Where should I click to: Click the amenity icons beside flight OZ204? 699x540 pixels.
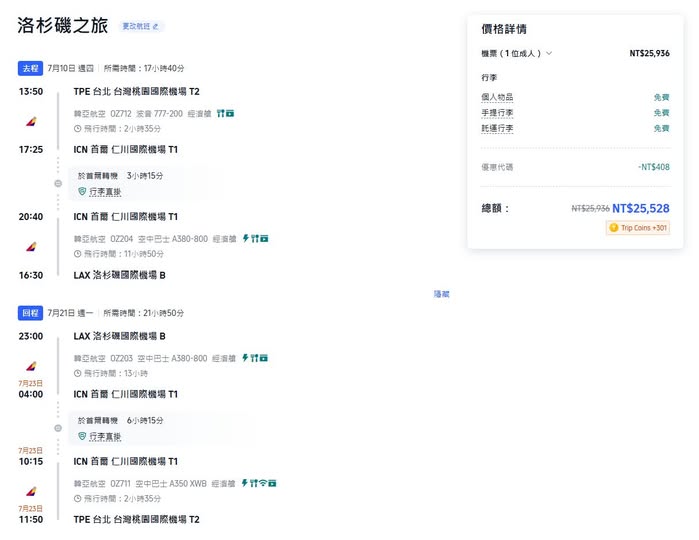tap(255, 239)
